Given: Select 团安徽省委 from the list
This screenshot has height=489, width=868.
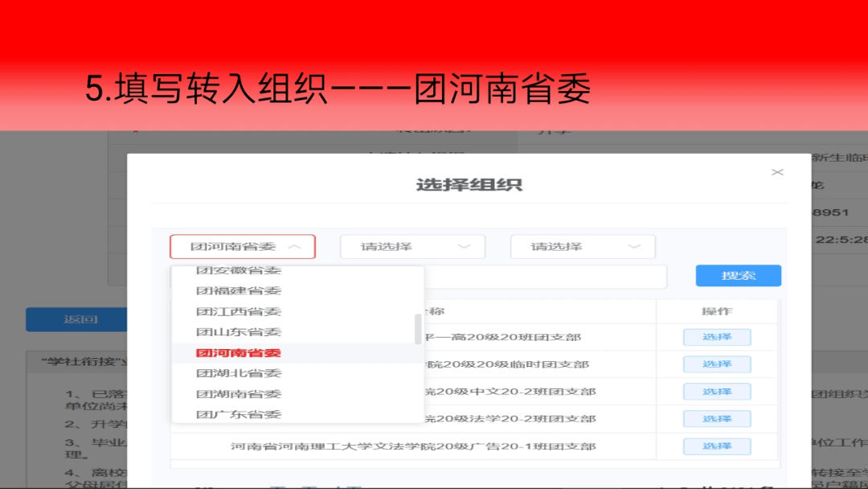Looking at the screenshot, I should point(239,271).
